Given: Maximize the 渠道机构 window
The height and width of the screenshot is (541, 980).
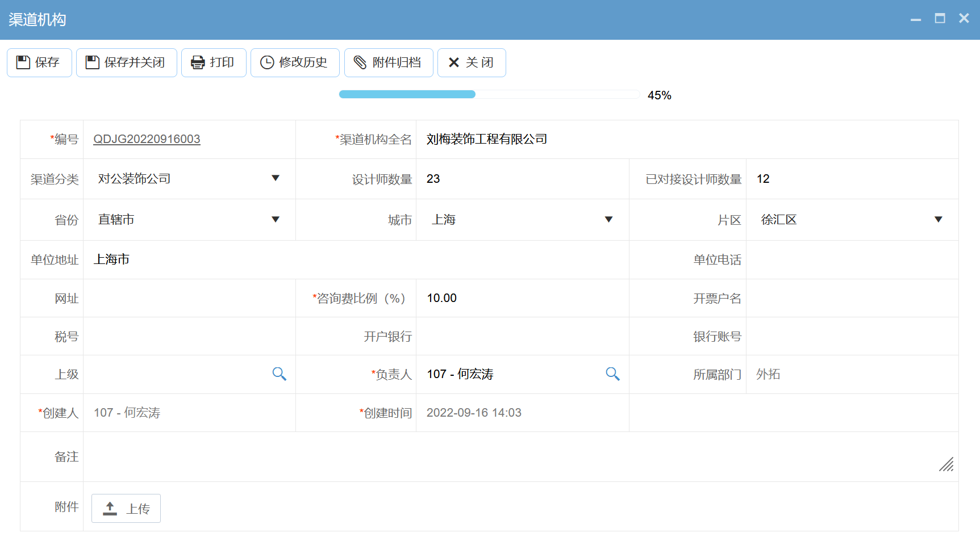Looking at the screenshot, I should (940, 19).
